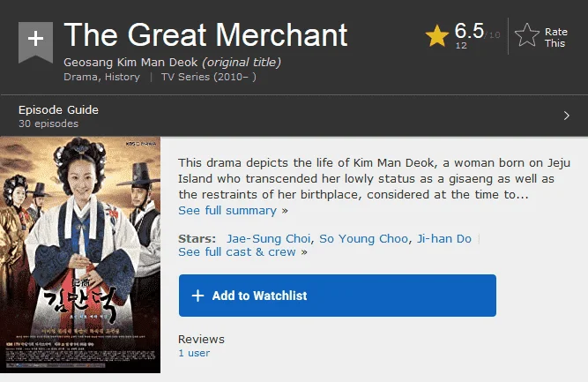Open the 1 user reviews link

(x=194, y=353)
